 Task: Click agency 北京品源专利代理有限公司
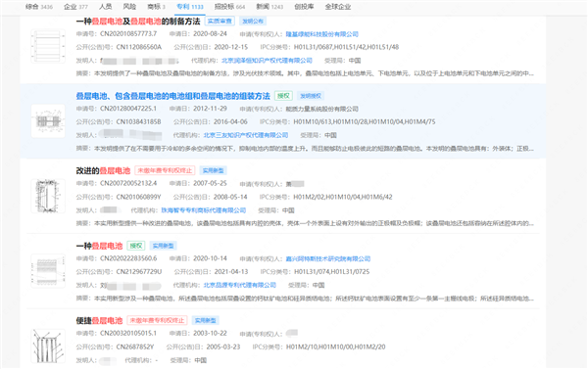pos(240,285)
